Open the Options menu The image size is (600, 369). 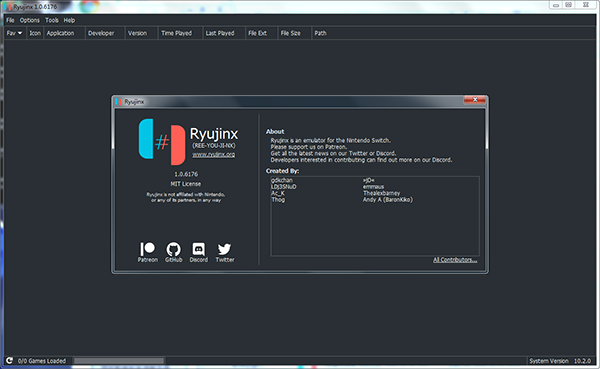tap(29, 20)
